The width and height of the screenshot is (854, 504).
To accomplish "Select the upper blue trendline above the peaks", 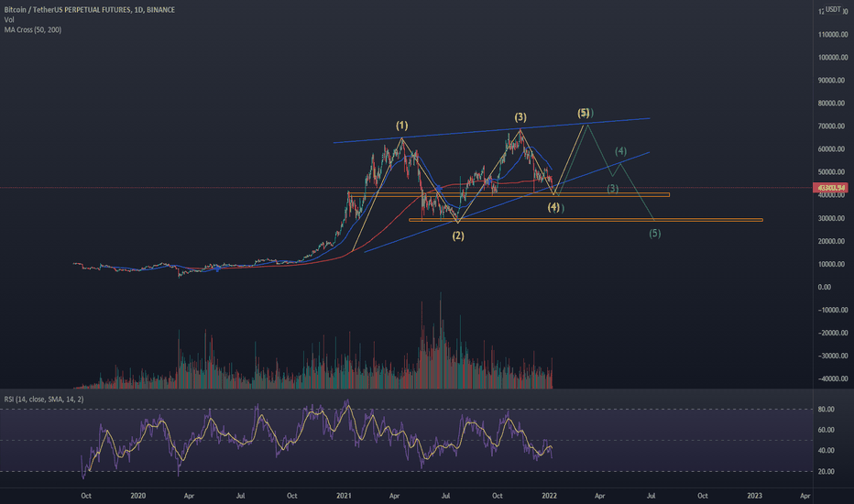I will pos(492,131).
